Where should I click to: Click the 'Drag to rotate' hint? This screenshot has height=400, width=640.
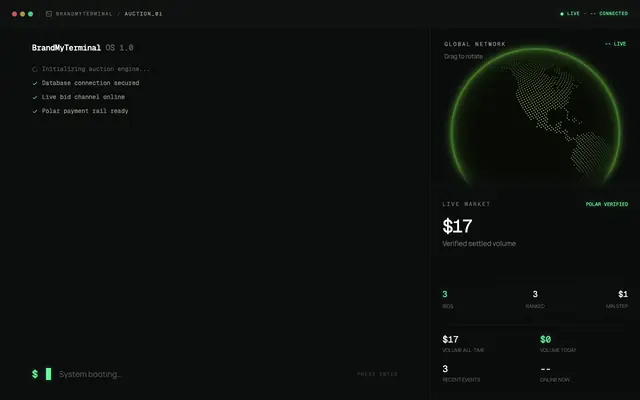click(x=464, y=56)
